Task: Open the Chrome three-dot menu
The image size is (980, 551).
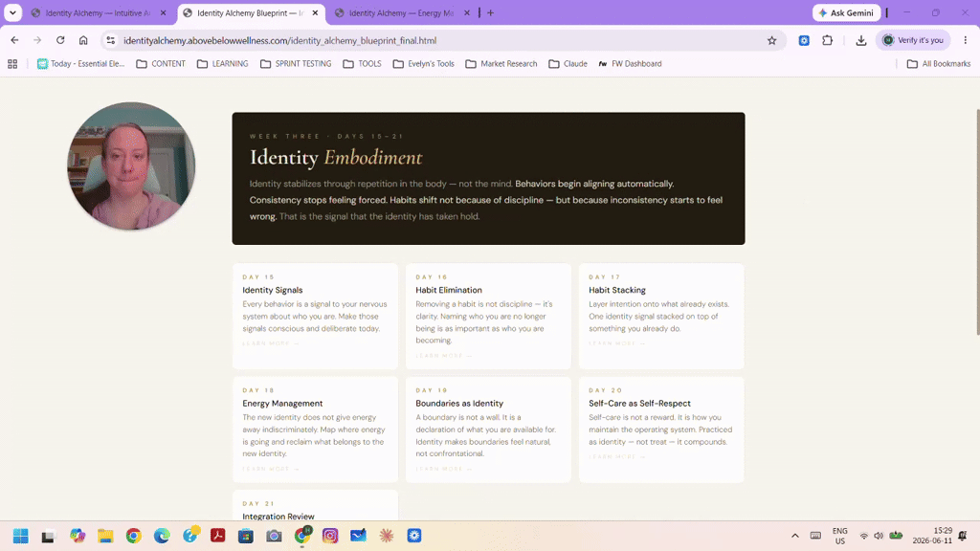Action: 966,40
